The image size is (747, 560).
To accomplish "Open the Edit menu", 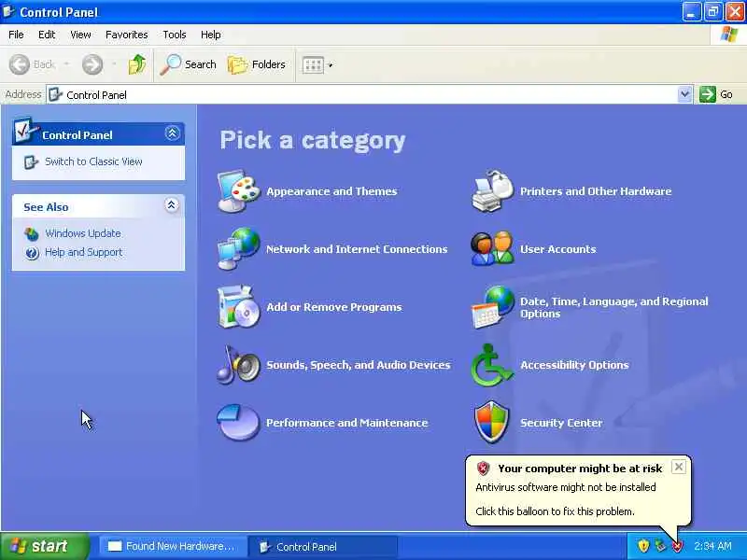I will 47,35.
